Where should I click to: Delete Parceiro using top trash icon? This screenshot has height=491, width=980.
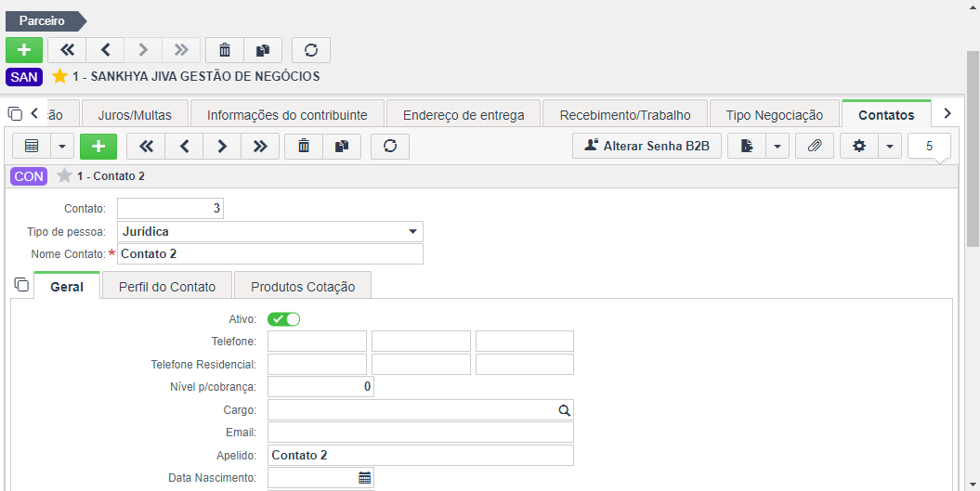pos(225,50)
